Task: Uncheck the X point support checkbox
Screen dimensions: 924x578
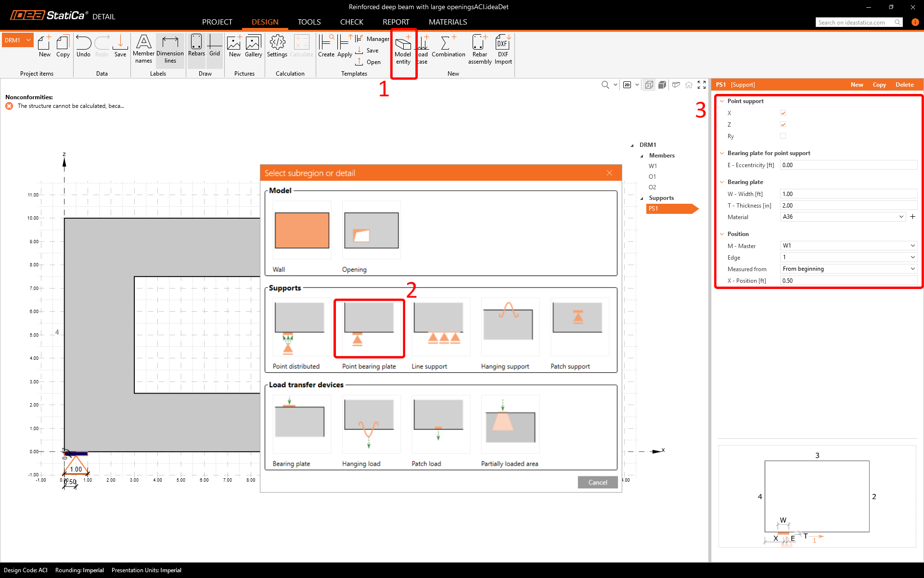Action: tap(783, 113)
